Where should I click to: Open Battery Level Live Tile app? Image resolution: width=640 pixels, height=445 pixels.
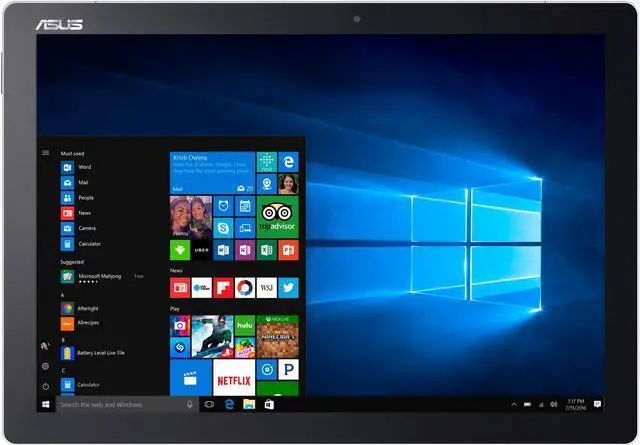93,353
